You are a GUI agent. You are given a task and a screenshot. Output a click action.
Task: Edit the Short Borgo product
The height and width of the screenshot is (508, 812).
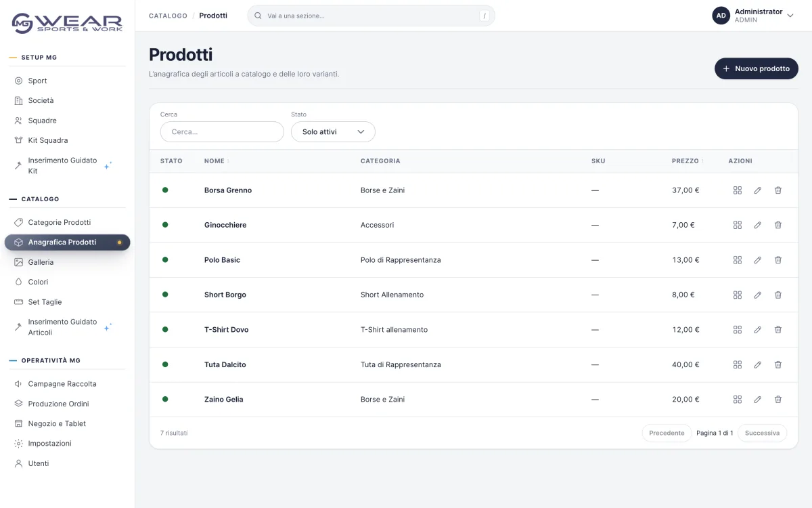[758, 295]
